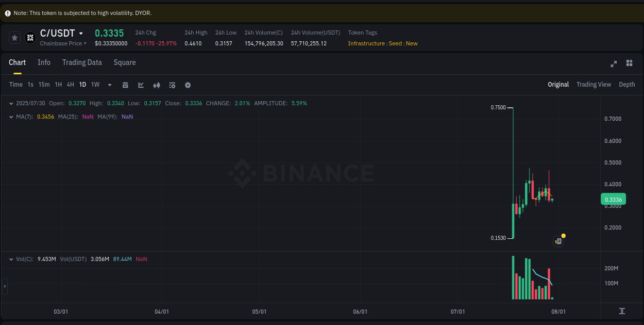Open the Square tab
Image resolution: width=644 pixels, height=325 pixels.
point(124,62)
